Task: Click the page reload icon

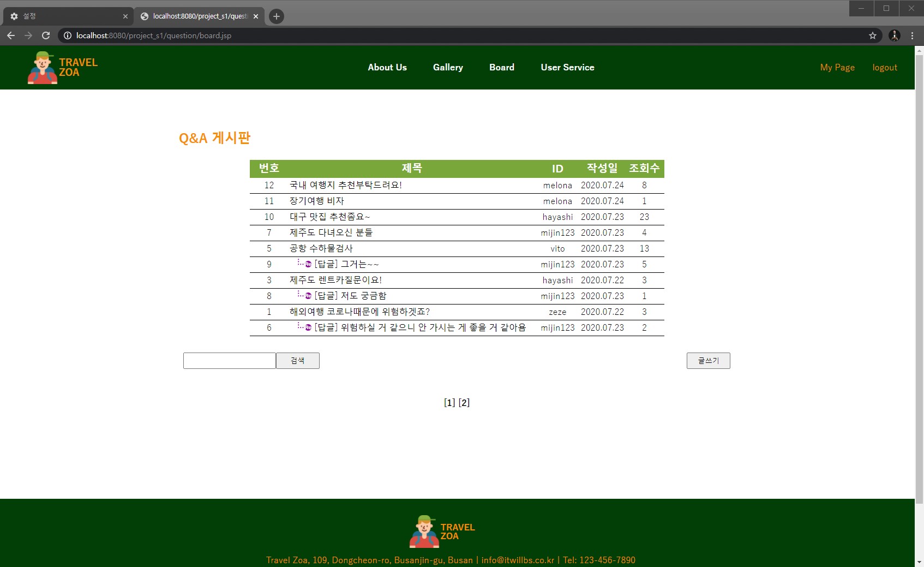Action: pos(46,35)
